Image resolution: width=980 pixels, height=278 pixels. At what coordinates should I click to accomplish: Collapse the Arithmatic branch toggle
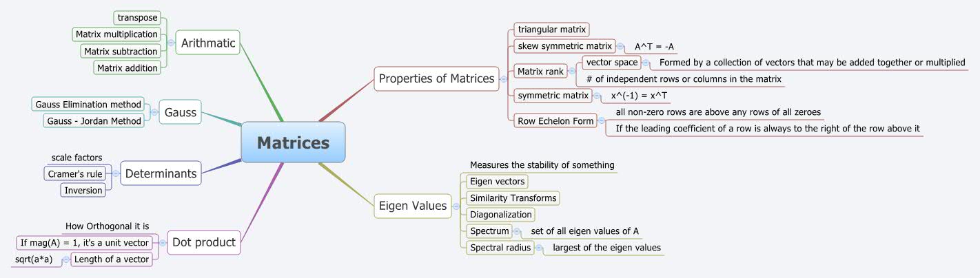pyautogui.click(x=170, y=43)
